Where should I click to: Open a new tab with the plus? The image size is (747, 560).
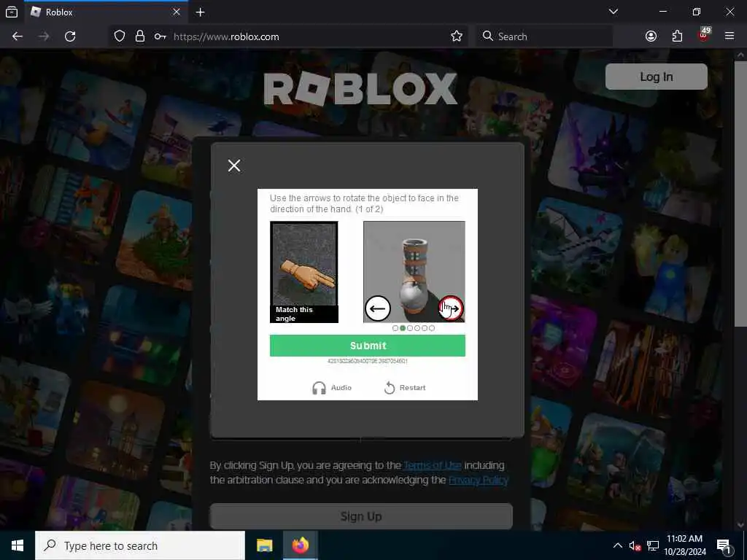pos(200,12)
